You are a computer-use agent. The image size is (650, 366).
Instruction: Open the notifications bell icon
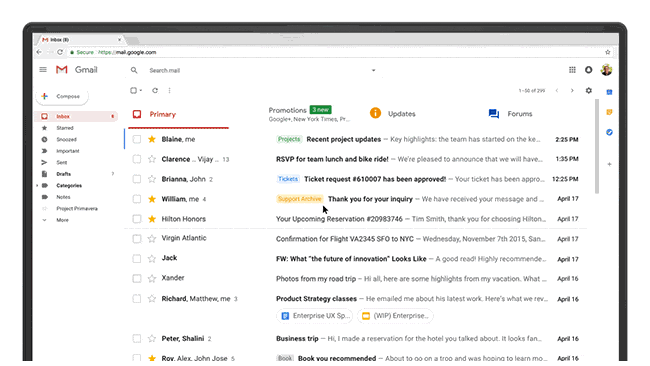[x=588, y=70]
